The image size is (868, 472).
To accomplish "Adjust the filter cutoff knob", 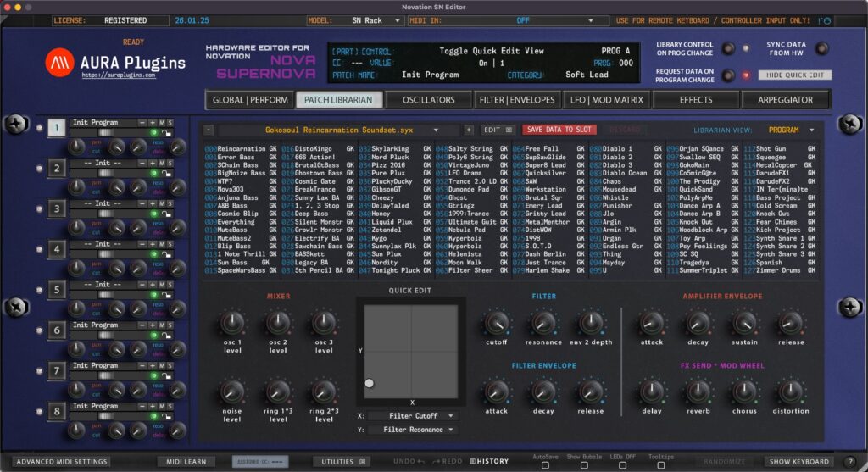I will [497, 323].
